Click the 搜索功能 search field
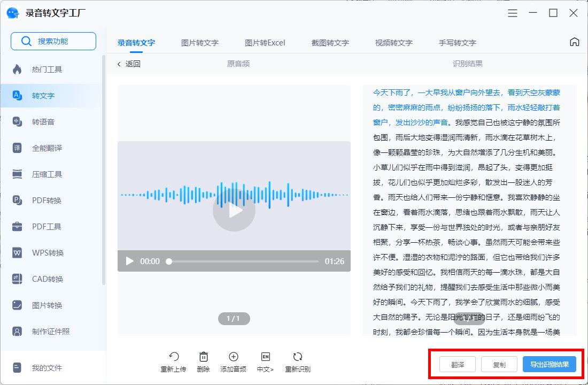This screenshot has width=588, height=385. [53, 41]
